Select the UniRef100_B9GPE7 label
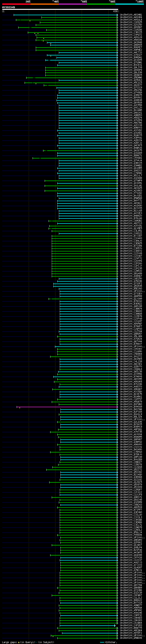 pyautogui.click(x=131, y=47)
